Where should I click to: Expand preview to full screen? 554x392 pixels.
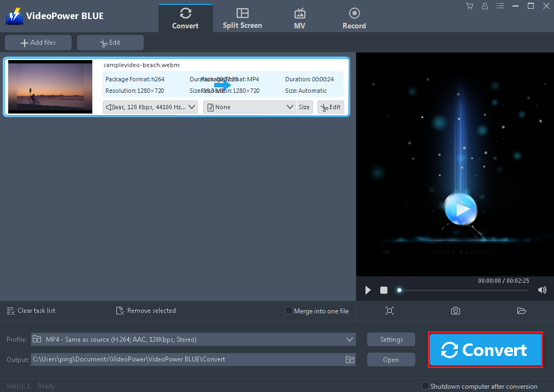[389, 310]
